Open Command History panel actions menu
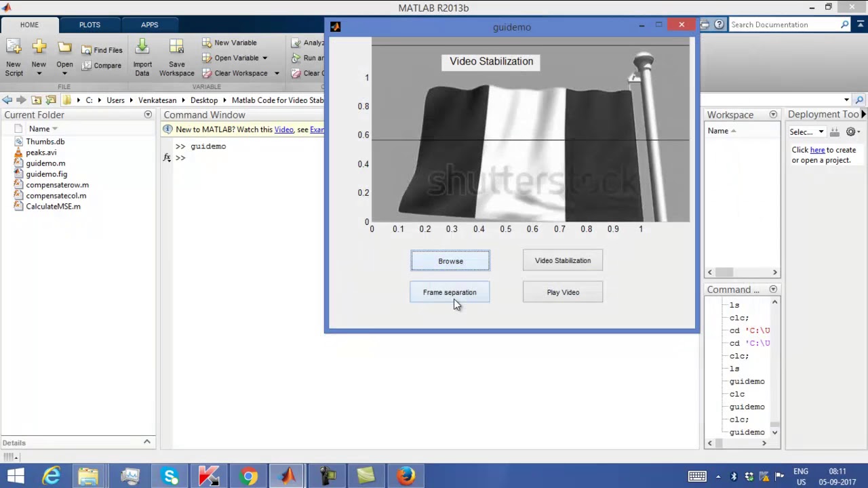 [x=773, y=289]
